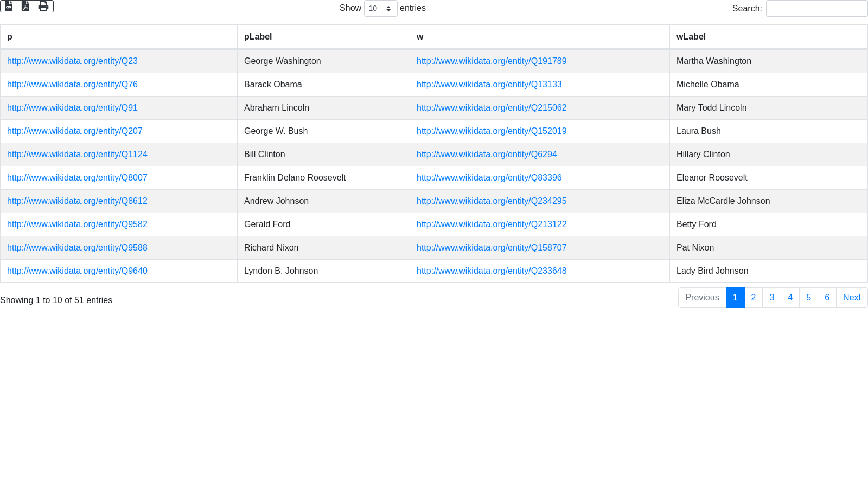Open Hillary Clinton's Q6294 entity link
Viewport: 868px width, 488px height.
[487, 155]
